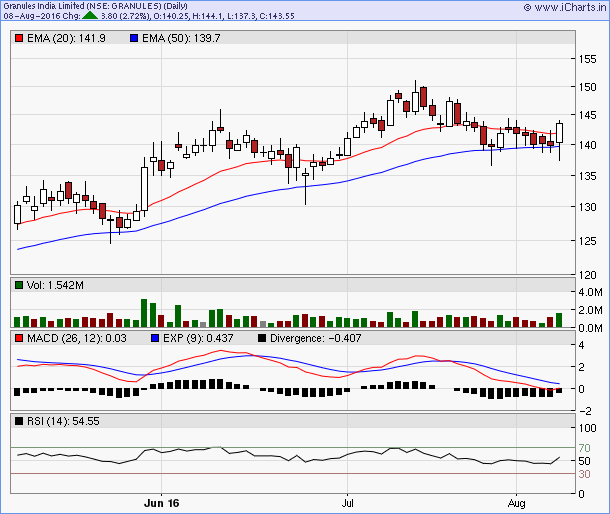The image size is (610, 514).
Task: Click the 130 price axis label
Action: click(x=587, y=207)
